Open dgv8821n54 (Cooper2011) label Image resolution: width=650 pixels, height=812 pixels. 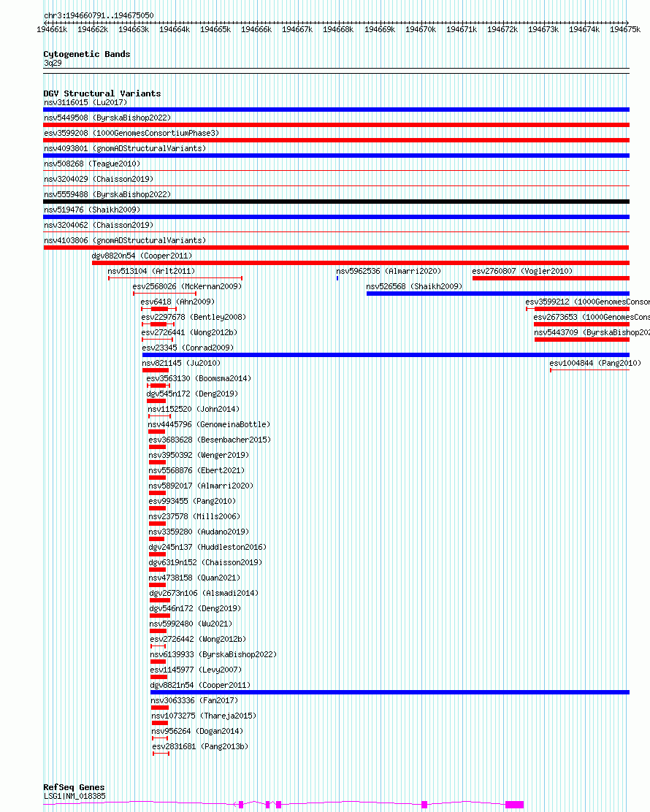point(200,685)
